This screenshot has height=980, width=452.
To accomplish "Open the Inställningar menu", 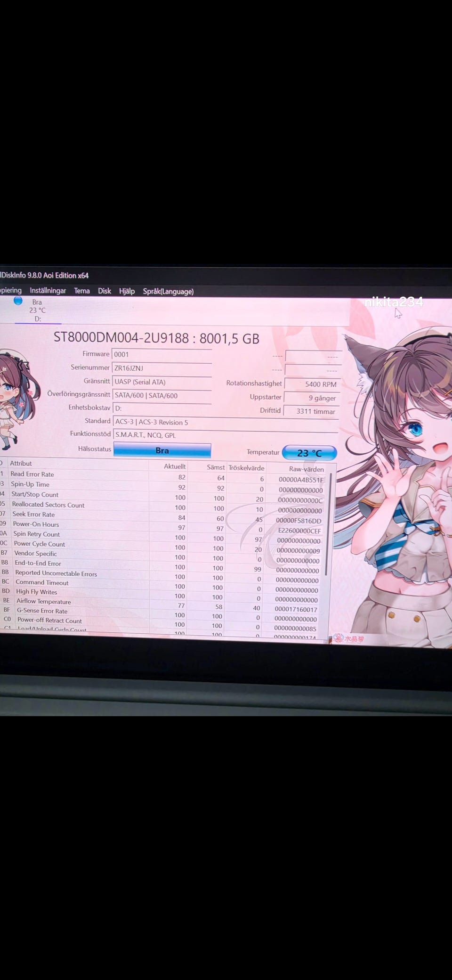I will [48, 291].
